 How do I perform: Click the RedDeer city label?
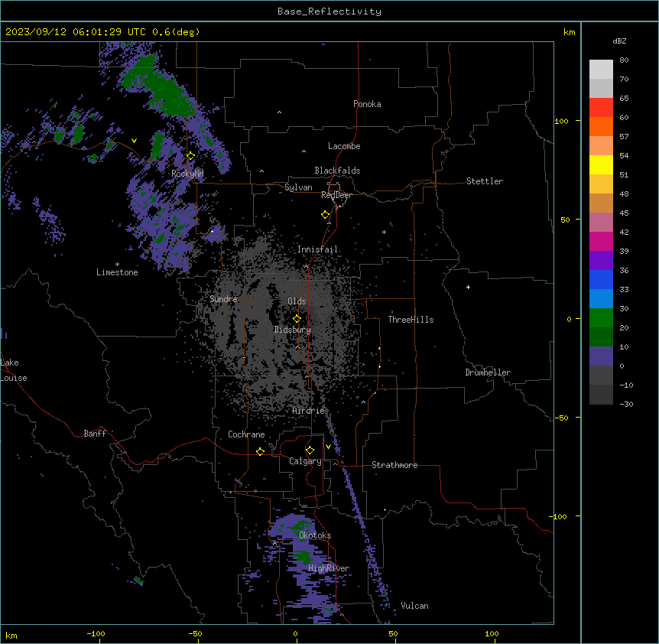coord(336,195)
